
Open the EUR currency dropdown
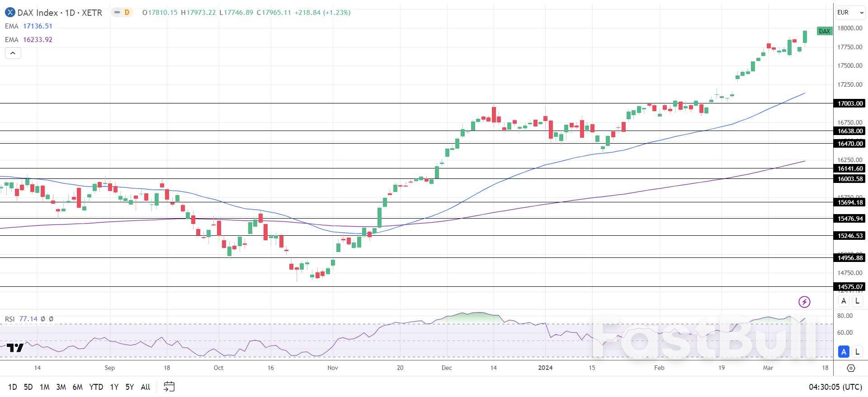click(850, 13)
